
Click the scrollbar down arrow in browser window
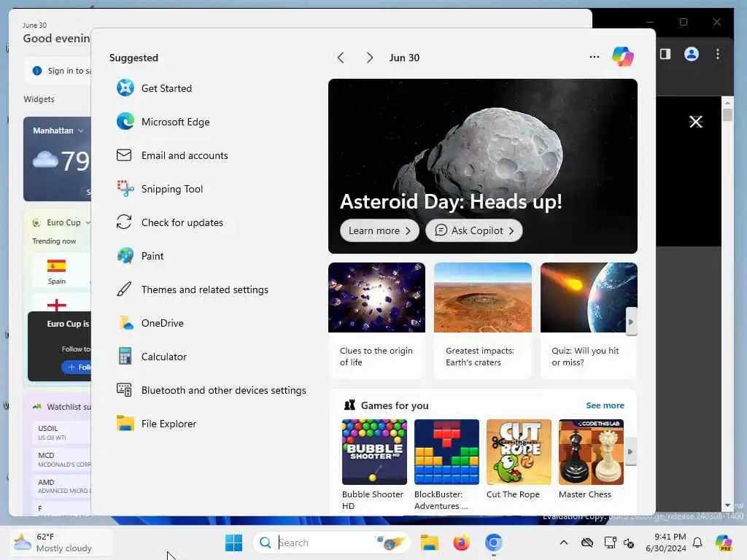pyautogui.click(x=727, y=505)
